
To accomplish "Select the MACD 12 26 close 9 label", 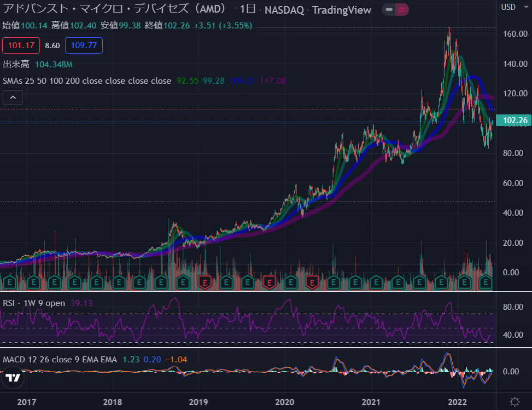I will (60, 360).
